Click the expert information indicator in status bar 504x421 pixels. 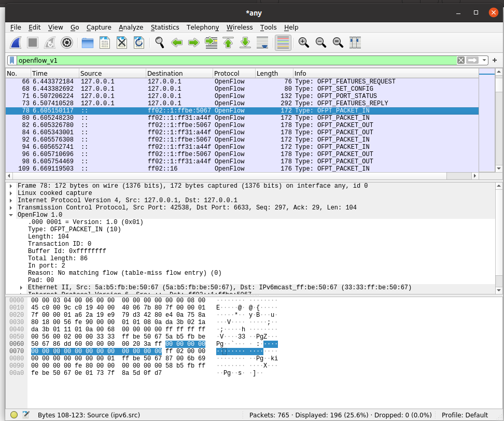pyautogui.click(x=14, y=415)
